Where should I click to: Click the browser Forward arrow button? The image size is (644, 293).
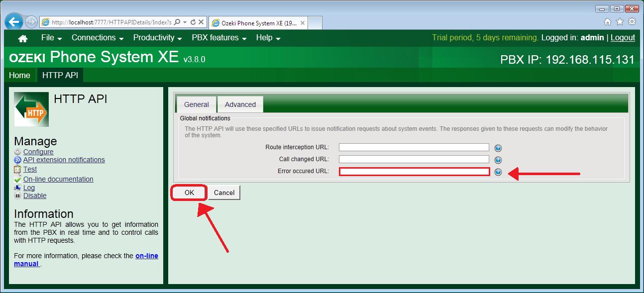point(31,22)
